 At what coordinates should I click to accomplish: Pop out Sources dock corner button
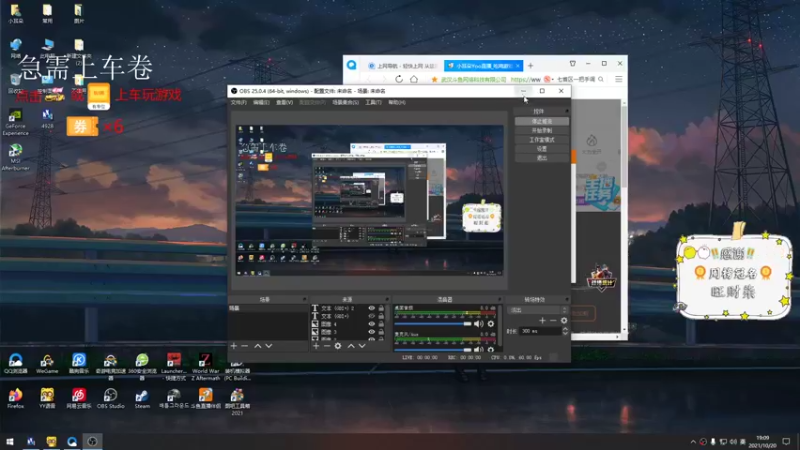[x=387, y=299]
